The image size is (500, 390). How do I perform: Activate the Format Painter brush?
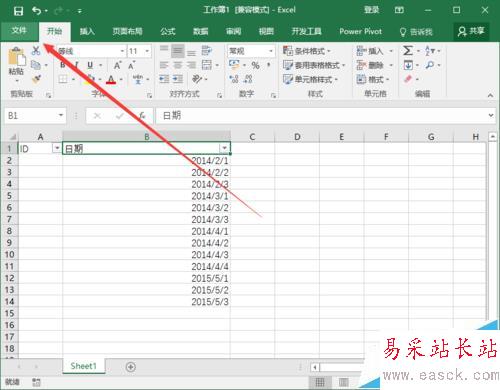(x=36, y=79)
